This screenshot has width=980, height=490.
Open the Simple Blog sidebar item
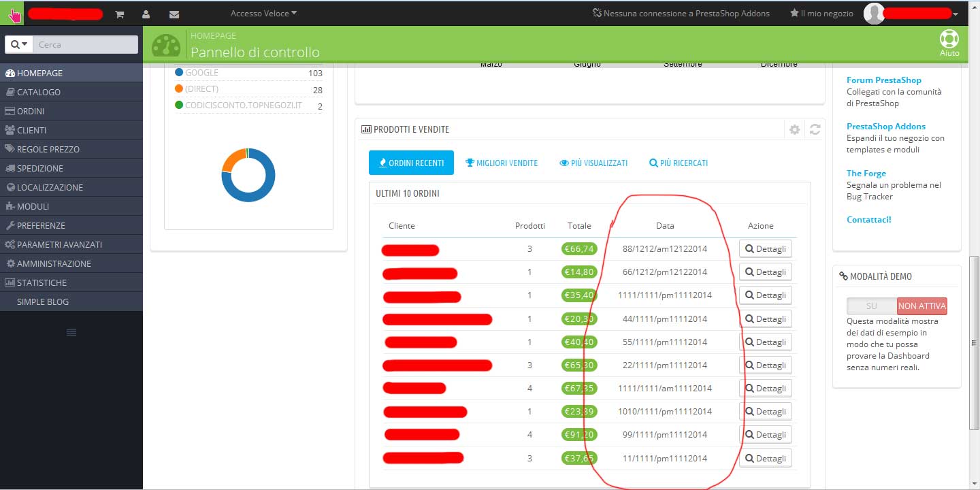tap(71, 301)
